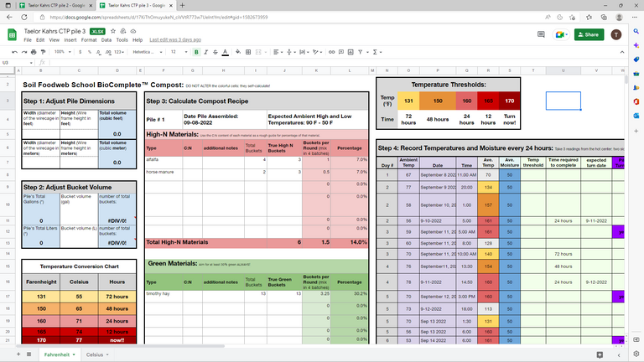The image size is (644, 362).
Task: Open the vertical align dropdown
Action: click(290, 52)
